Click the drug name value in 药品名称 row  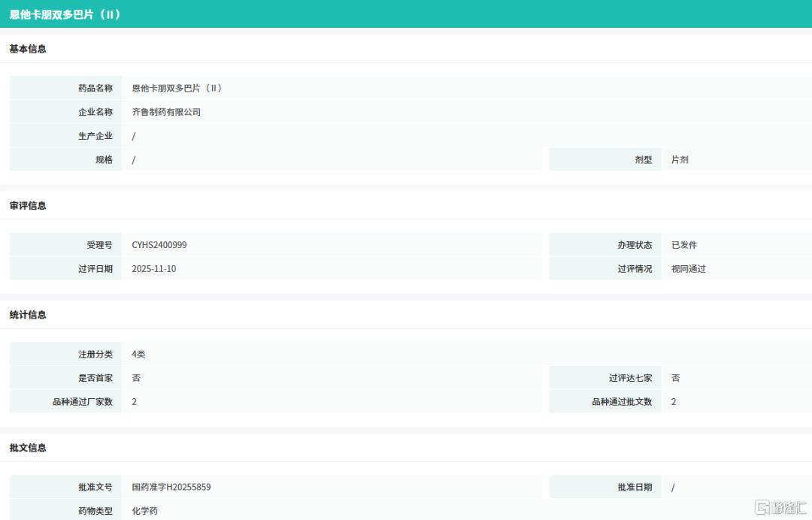[177, 88]
